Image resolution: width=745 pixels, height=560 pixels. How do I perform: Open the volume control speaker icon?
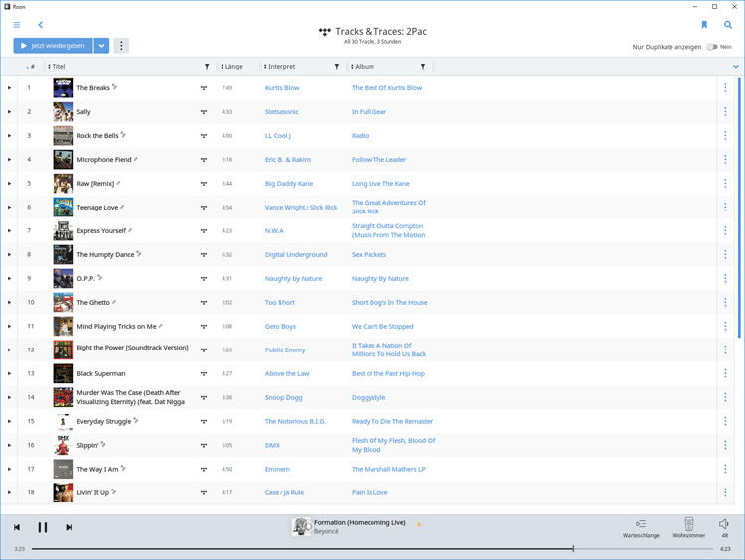click(x=724, y=524)
